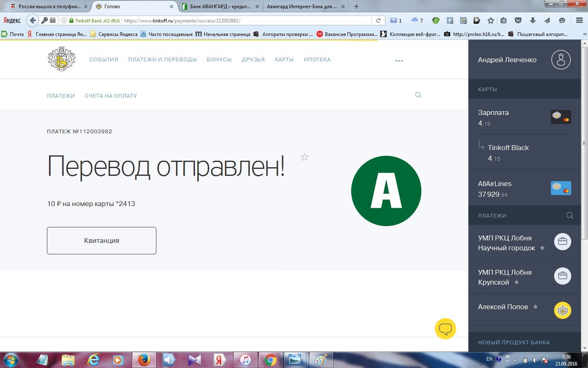The image size is (588, 368).
Task: Click the volume speaker icon in system tray
Action: (535, 360)
